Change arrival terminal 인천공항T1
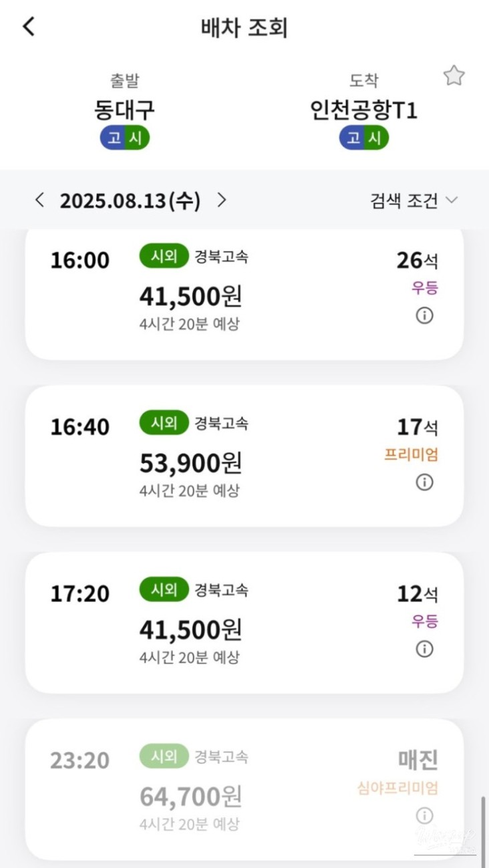Screen dimensions: 489x868 tap(364, 110)
